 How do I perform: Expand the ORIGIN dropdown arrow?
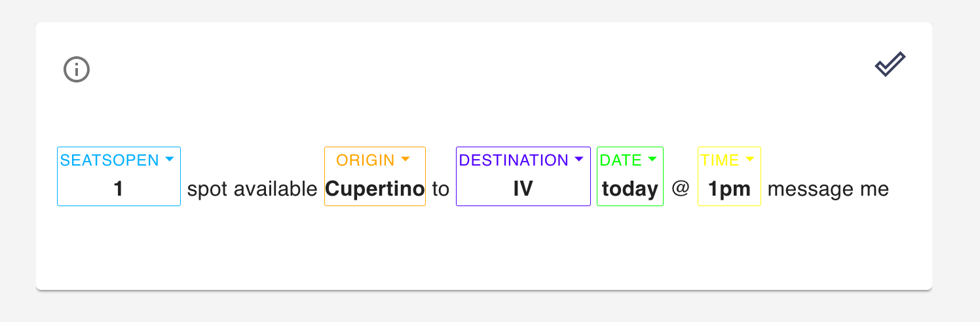405,160
